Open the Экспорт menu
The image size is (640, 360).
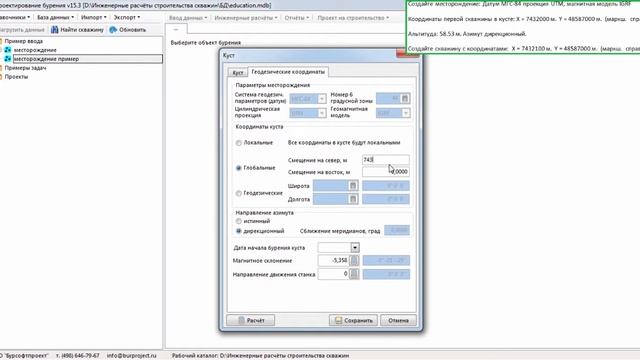[127, 18]
